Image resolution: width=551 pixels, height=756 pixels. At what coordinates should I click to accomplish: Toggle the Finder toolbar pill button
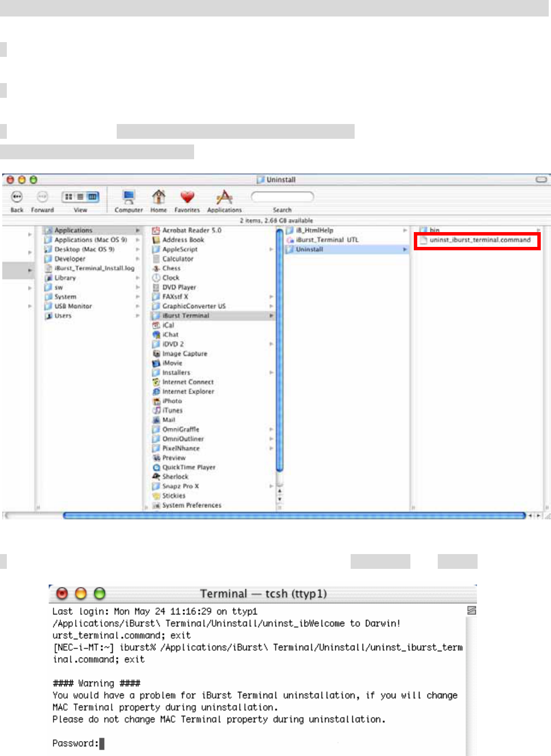[x=541, y=179]
